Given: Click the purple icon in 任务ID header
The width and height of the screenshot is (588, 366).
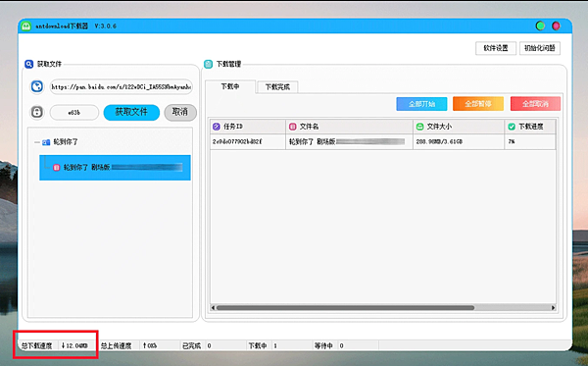Looking at the screenshot, I should point(217,127).
